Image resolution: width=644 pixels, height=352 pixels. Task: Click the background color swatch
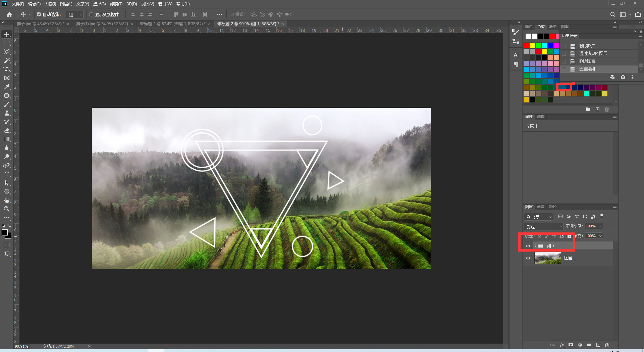point(9,237)
